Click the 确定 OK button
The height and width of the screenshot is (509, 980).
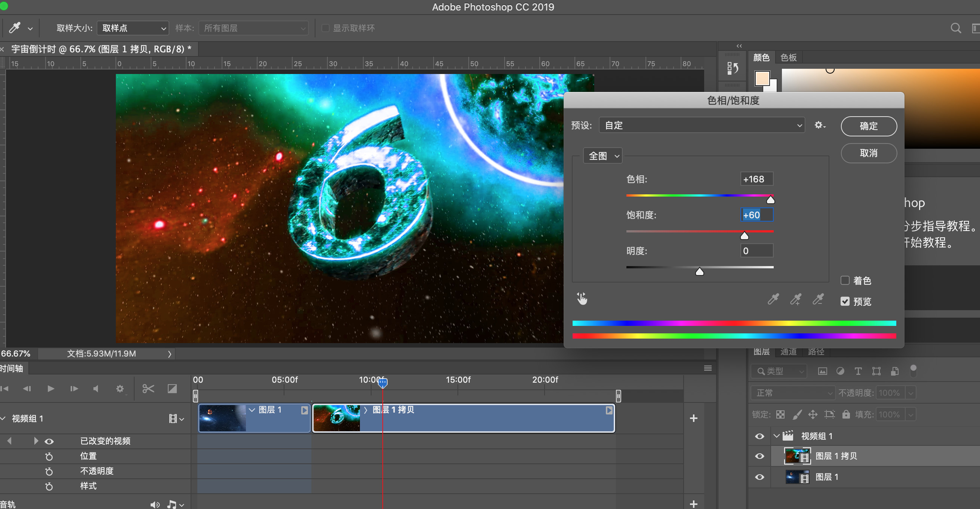pos(869,126)
